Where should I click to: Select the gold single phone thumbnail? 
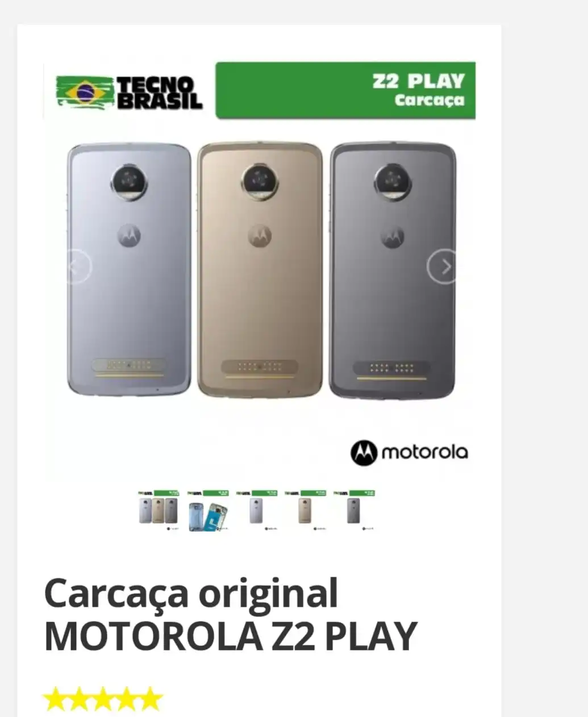[306, 510]
